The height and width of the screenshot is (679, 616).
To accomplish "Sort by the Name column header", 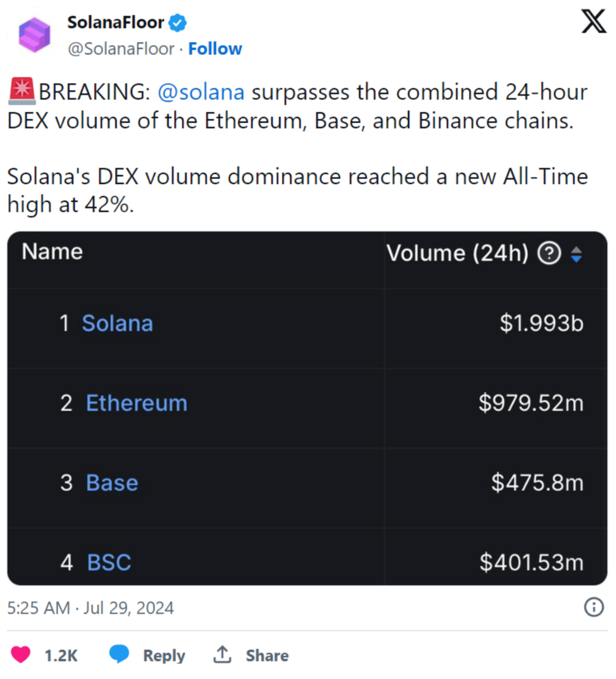I will pos(52,251).
